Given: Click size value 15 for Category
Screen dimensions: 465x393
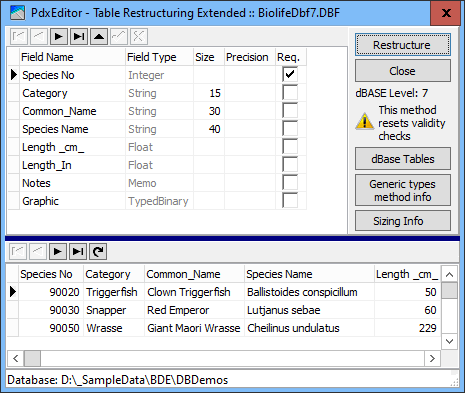Looking at the screenshot, I should tap(209, 93).
